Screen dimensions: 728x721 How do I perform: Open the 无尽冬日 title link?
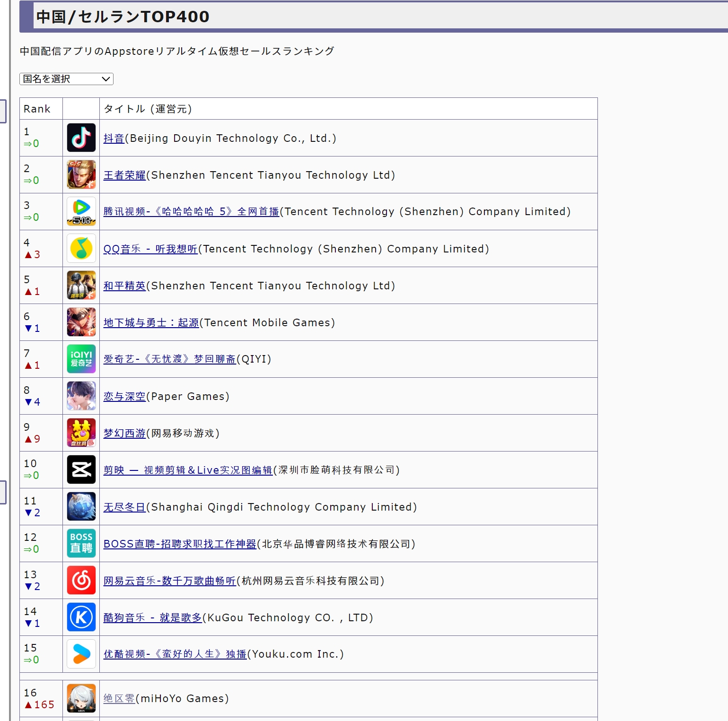click(124, 507)
